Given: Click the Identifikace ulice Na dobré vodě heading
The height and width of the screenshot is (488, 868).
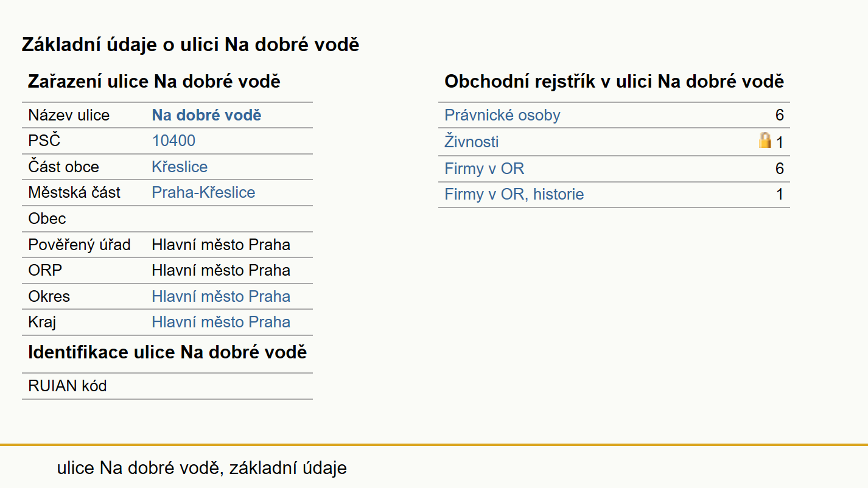Looking at the screenshot, I should (x=167, y=352).
